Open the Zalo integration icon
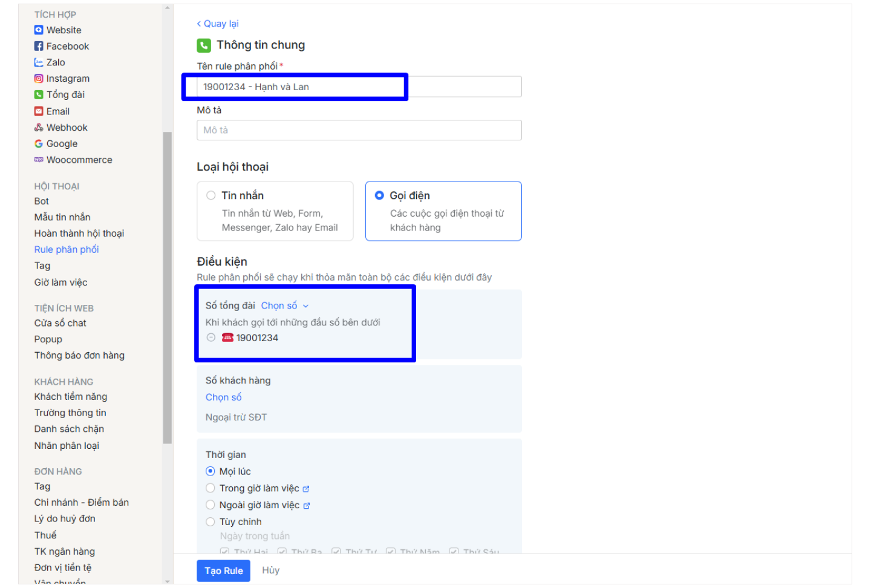 (x=39, y=62)
